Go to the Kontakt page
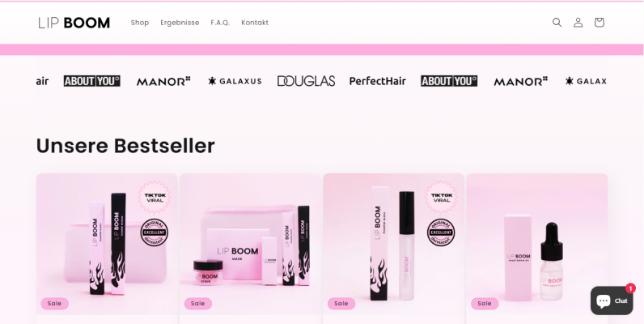The width and height of the screenshot is (644, 324). pyautogui.click(x=255, y=23)
